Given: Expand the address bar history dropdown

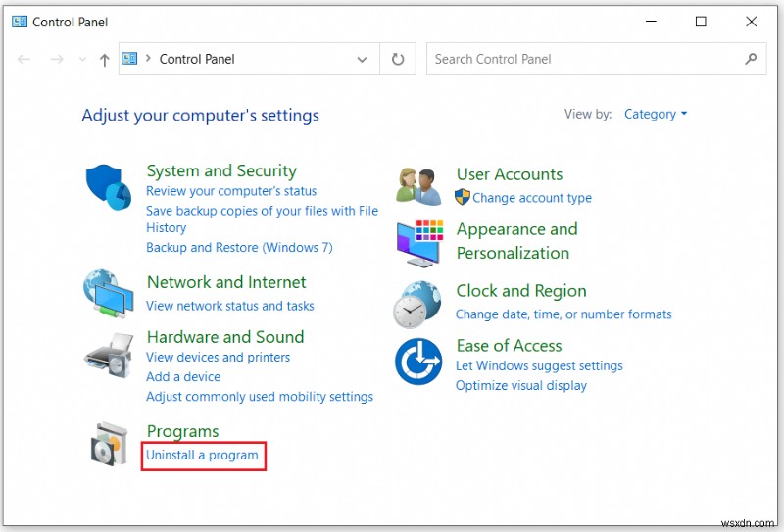Looking at the screenshot, I should pos(362,60).
